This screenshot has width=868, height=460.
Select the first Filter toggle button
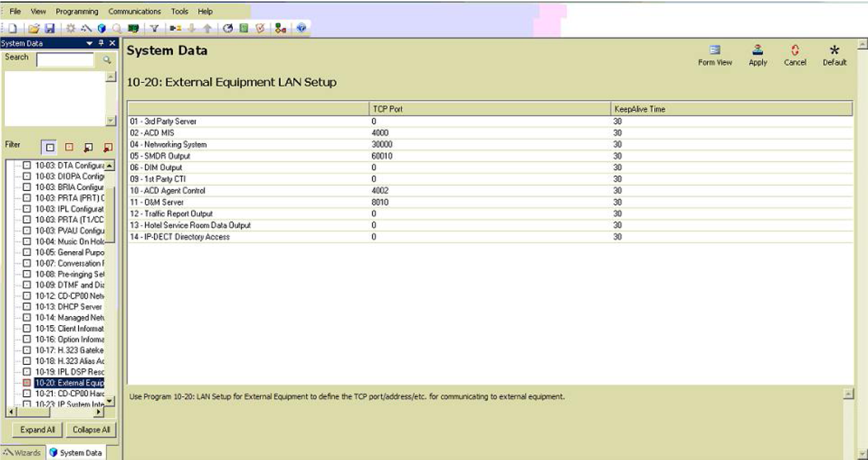(x=49, y=147)
